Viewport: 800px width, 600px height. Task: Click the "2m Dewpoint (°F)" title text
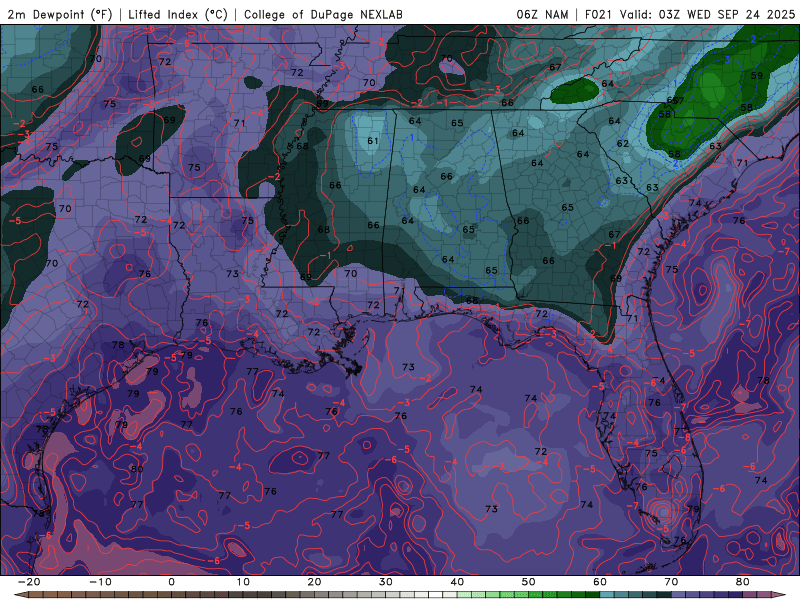click(x=60, y=15)
